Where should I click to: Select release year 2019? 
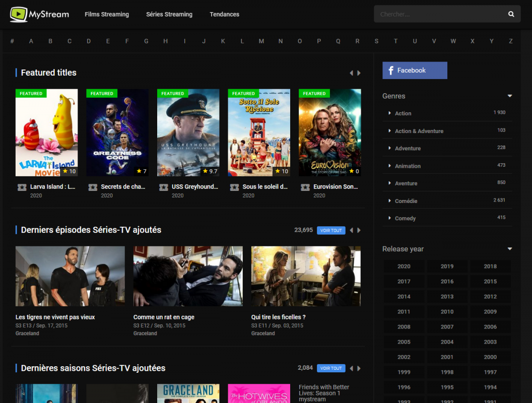pos(447,266)
